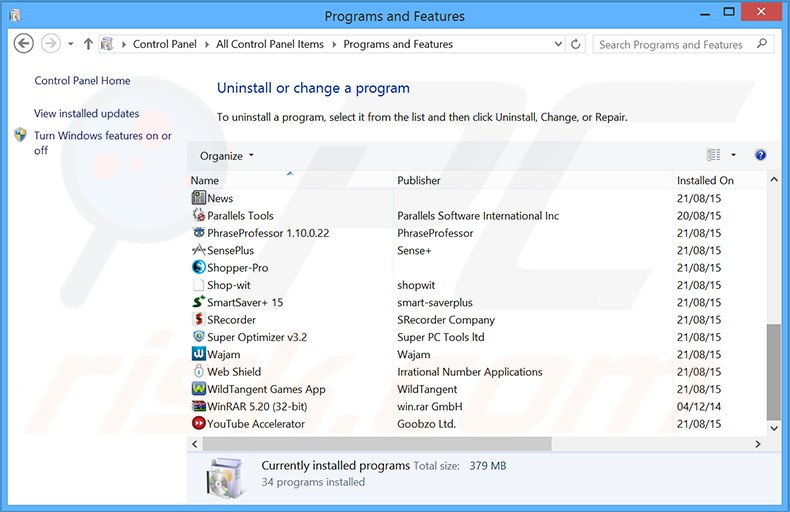The image size is (790, 512).
Task: Click publisher SRecorder Company
Action: pos(446,319)
